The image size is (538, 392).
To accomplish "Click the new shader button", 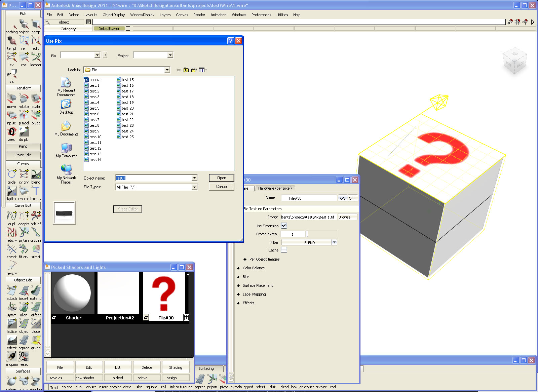I will 88,378.
